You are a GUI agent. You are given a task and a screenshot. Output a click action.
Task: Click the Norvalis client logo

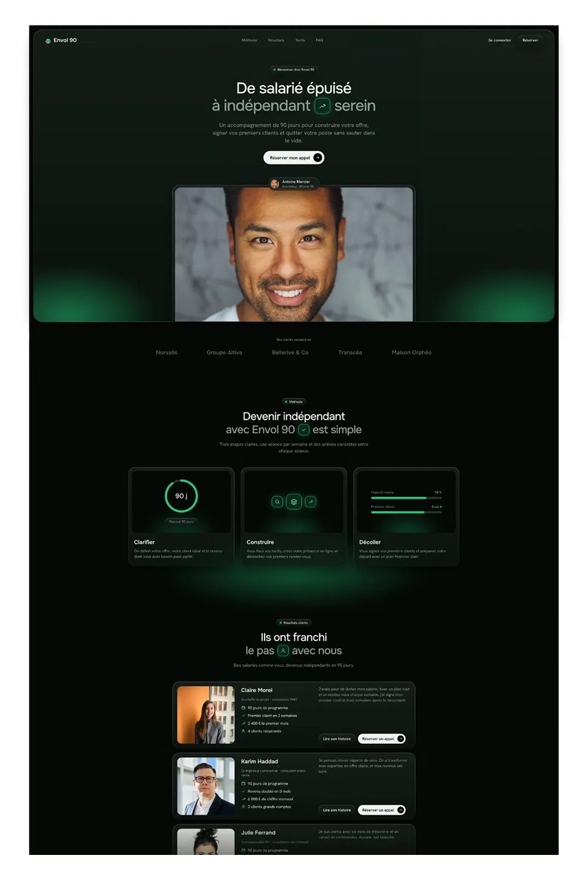[x=166, y=353]
